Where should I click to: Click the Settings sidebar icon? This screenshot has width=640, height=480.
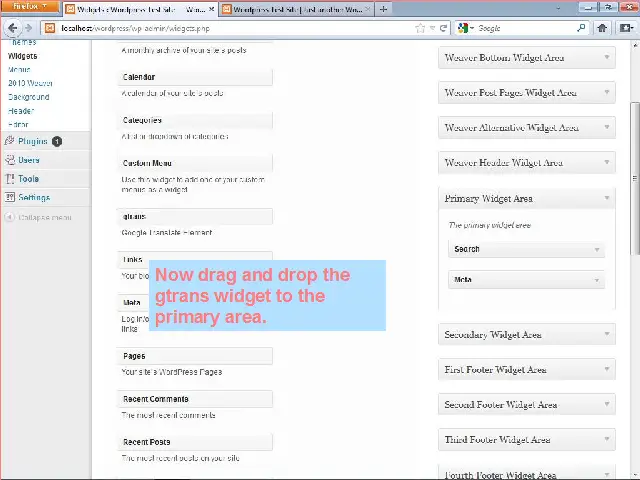[10, 197]
